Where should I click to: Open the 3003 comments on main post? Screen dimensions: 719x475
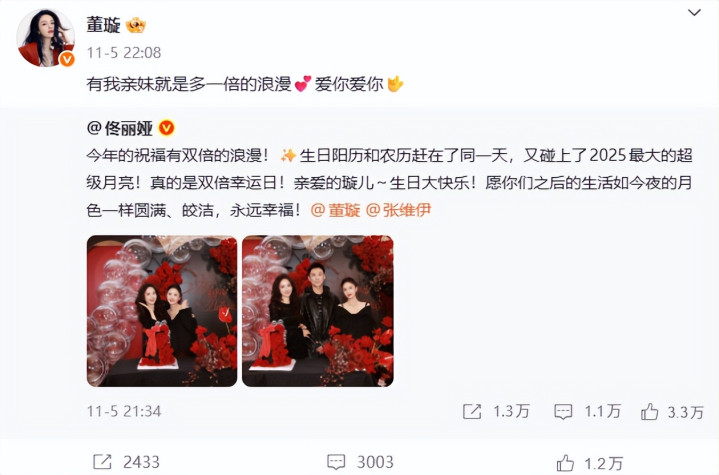click(360, 462)
